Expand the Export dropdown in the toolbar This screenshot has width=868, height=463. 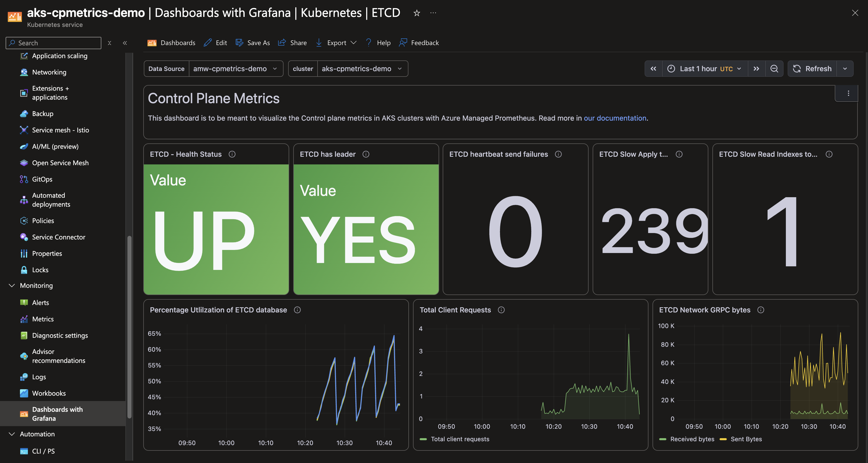336,43
